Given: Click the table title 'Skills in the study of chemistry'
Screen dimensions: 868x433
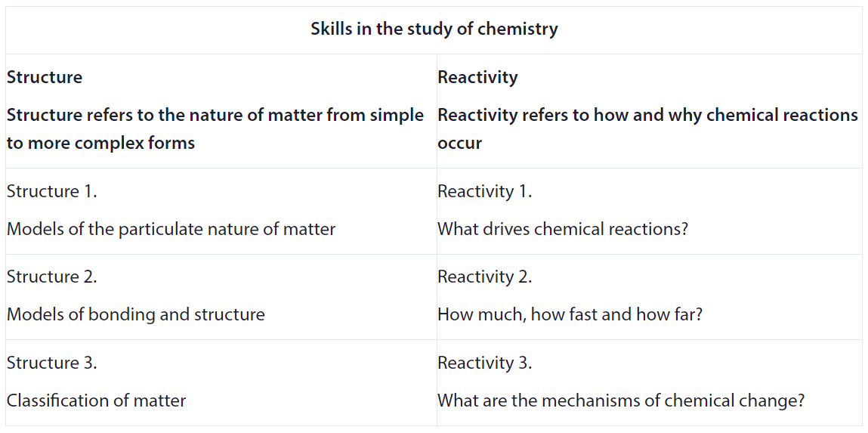Looking at the screenshot, I should (434, 29).
